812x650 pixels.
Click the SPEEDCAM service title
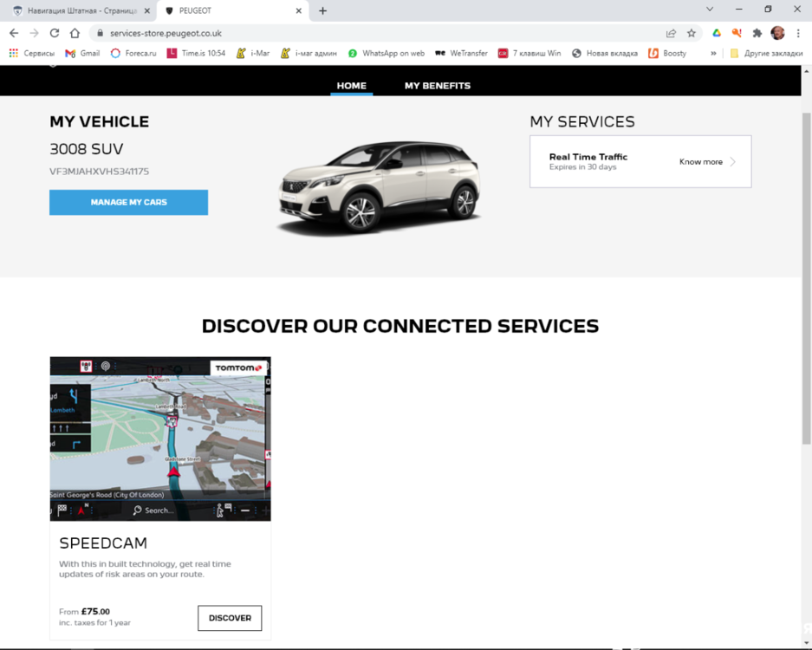tap(103, 543)
